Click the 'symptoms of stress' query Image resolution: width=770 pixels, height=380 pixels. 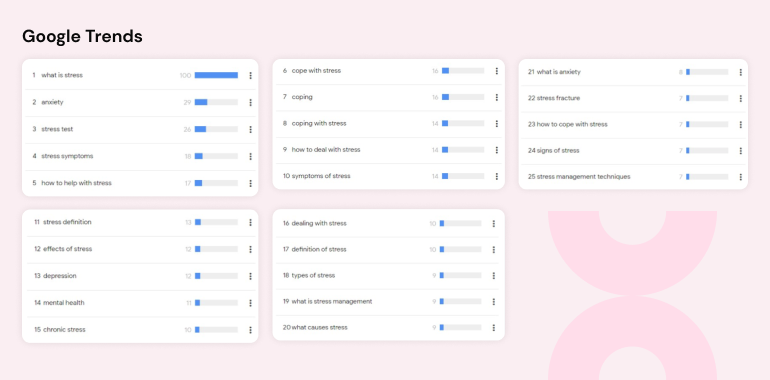coord(321,176)
